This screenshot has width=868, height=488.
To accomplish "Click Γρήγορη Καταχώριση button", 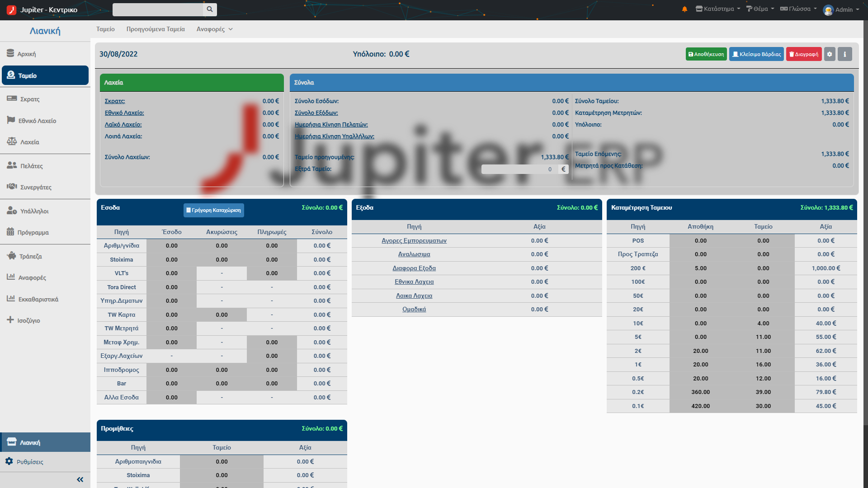I will 214,210.
